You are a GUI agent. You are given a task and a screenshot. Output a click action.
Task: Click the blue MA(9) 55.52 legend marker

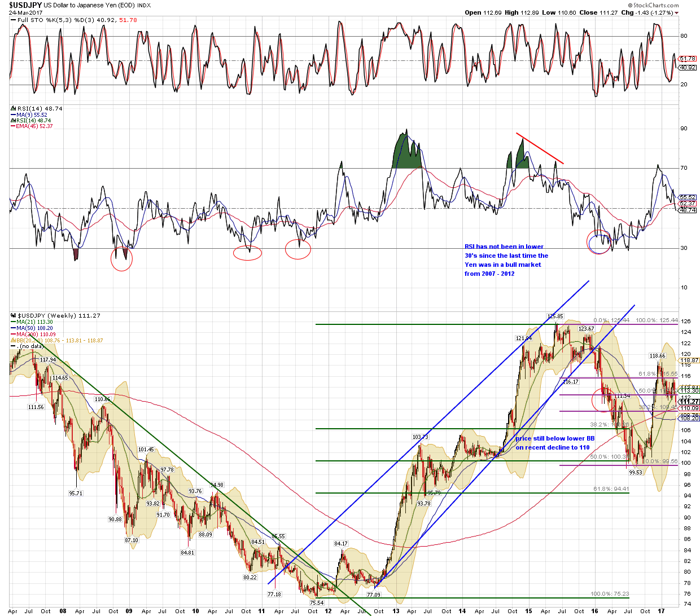point(13,115)
